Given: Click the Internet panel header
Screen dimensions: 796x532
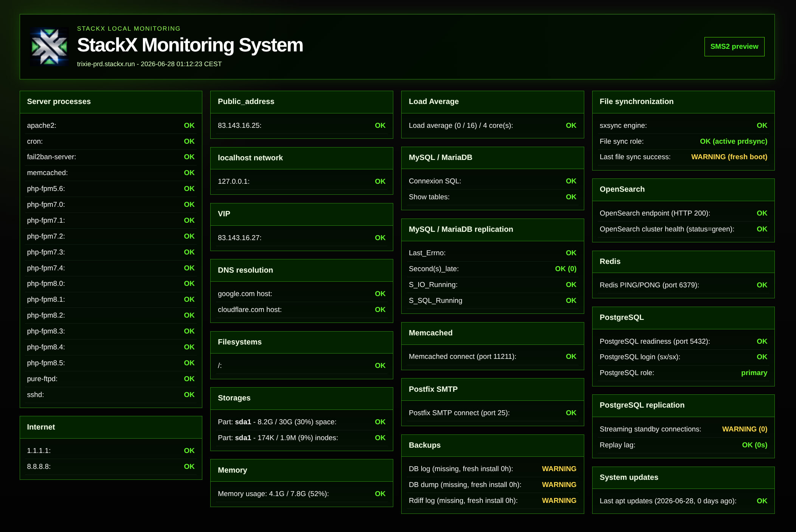Looking at the screenshot, I should (111, 427).
